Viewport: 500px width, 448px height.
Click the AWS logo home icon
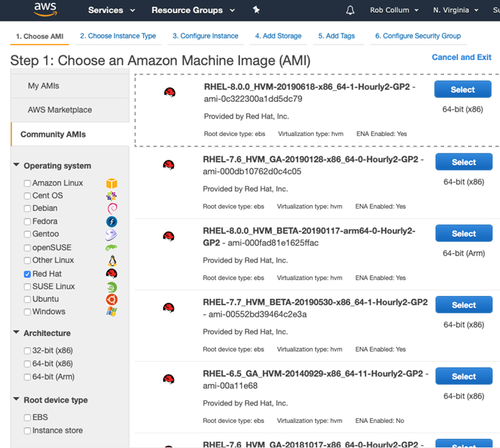pyautogui.click(x=45, y=10)
